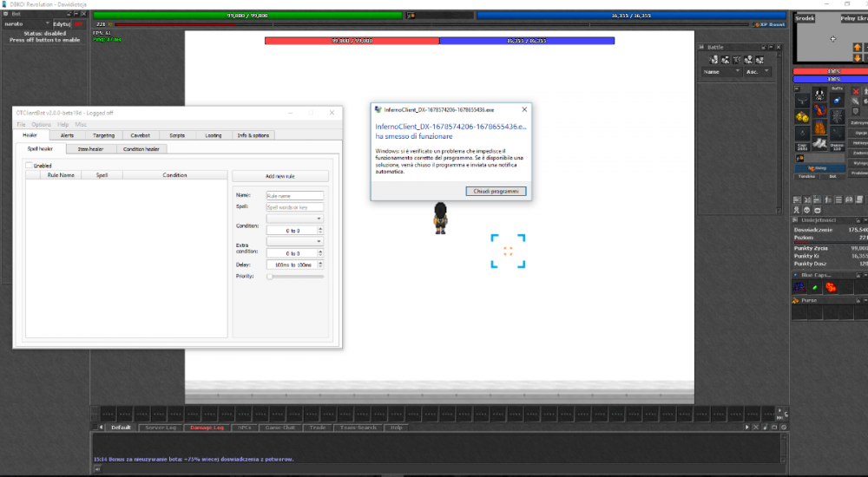Viewport: 868px width, 477px height.
Task: Click the scroll icon in bottom toolbar
Action: click(859, 199)
